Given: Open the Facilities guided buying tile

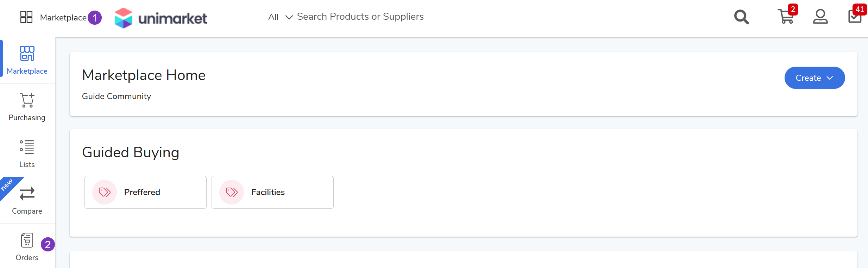Looking at the screenshot, I should [272, 192].
